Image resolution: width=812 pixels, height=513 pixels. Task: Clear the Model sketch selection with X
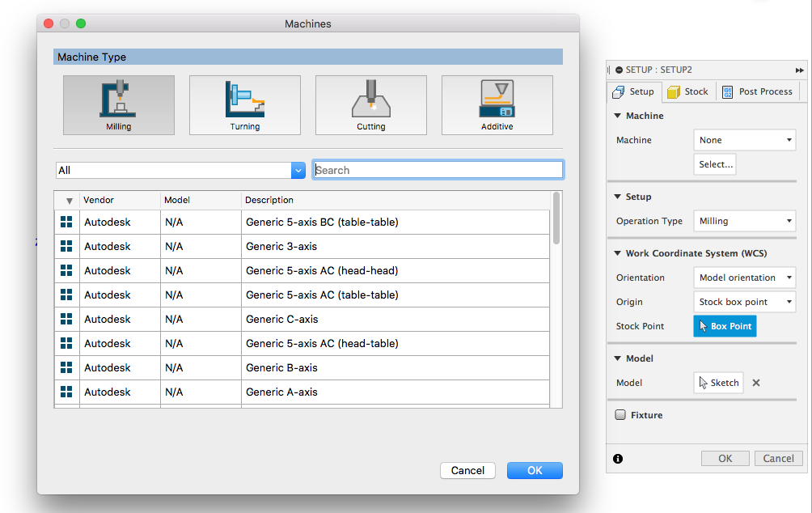click(x=756, y=383)
